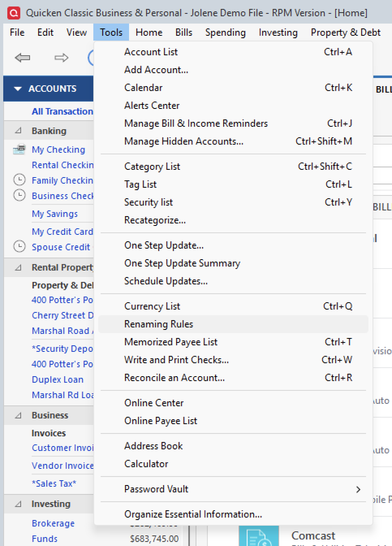Click the Comcast bill icon
392x546 pixels.
click(258, 536)
